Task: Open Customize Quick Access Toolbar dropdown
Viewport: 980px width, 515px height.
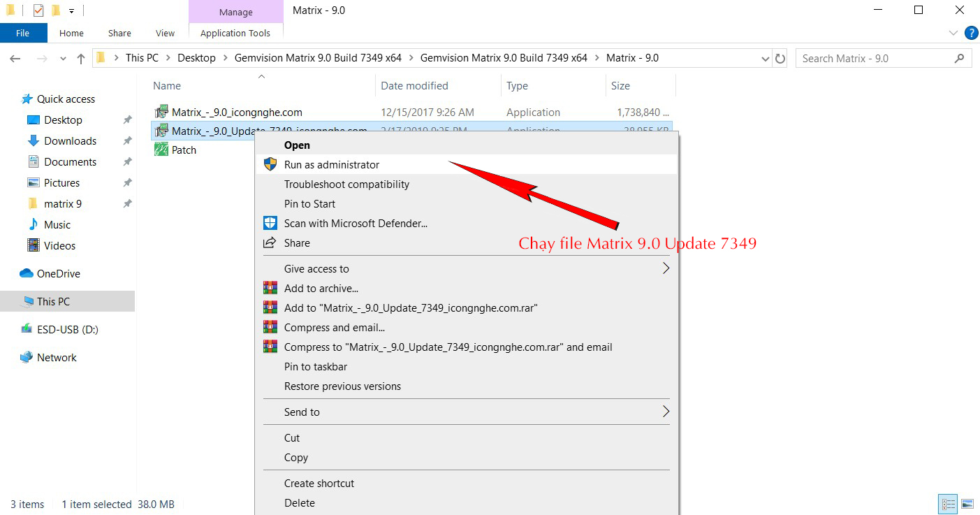Action: (x=71, y=11)
